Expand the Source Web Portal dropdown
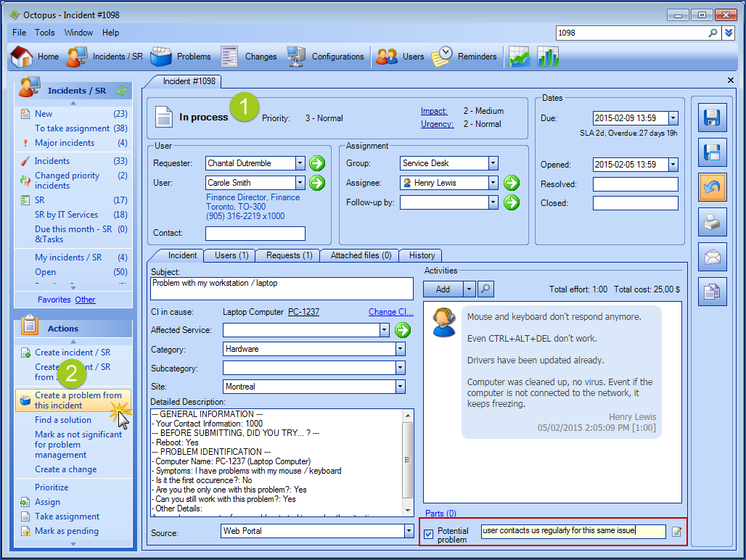The width and height of the screenshot is (746, 560). click(x=409, y=531)
